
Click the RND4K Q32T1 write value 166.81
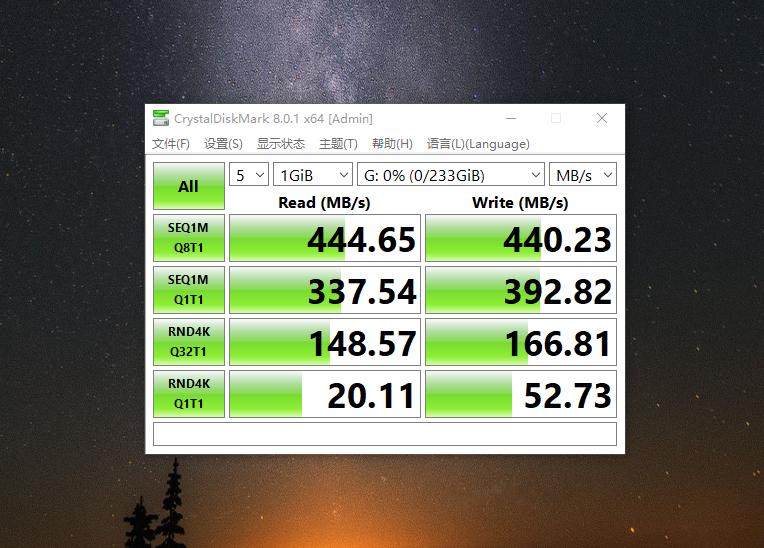[x=521, y=342]
